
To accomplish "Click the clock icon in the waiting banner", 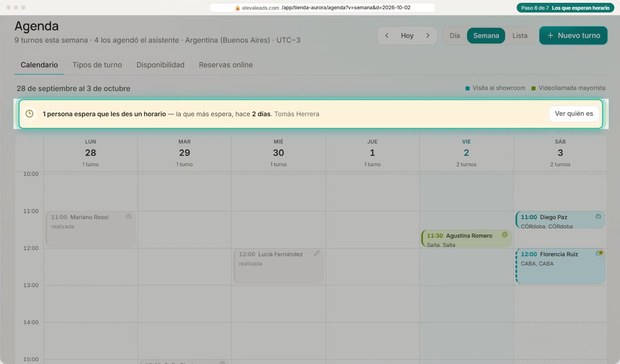I will (29, 114).
